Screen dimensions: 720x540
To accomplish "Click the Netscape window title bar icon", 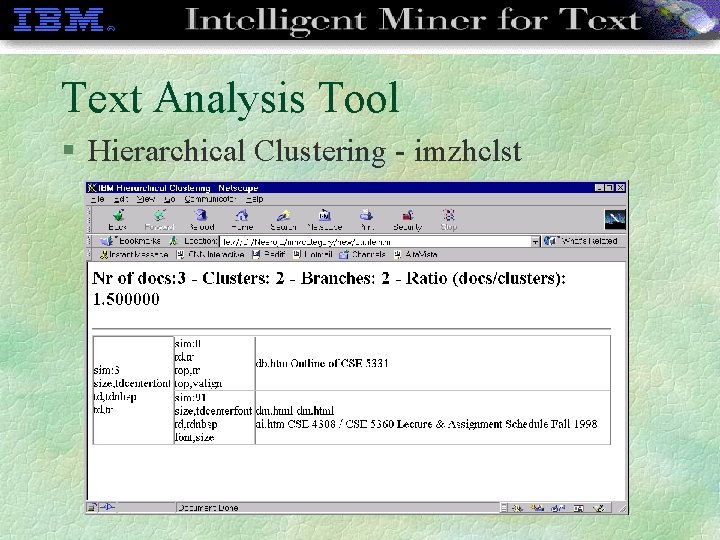I will (x=92, y=188).
